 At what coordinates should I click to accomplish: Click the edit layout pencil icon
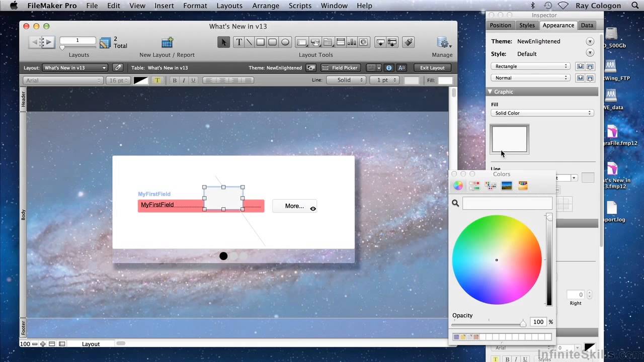117,67
